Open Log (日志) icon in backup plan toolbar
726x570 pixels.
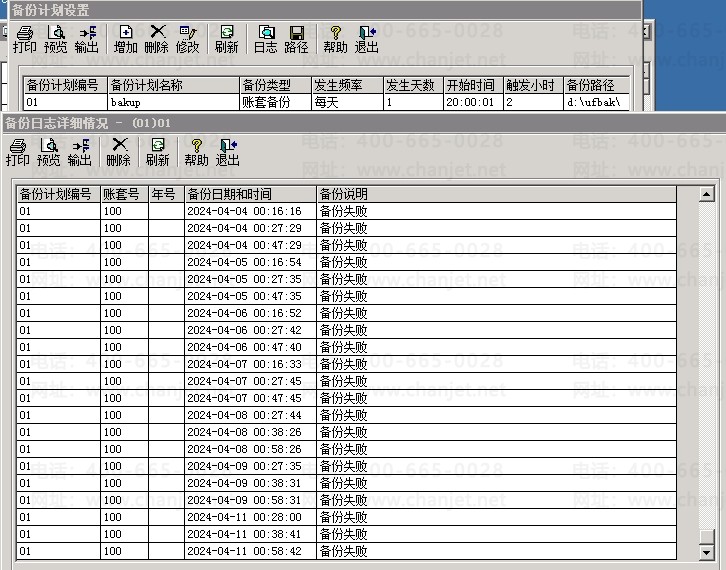click(266, 39)
